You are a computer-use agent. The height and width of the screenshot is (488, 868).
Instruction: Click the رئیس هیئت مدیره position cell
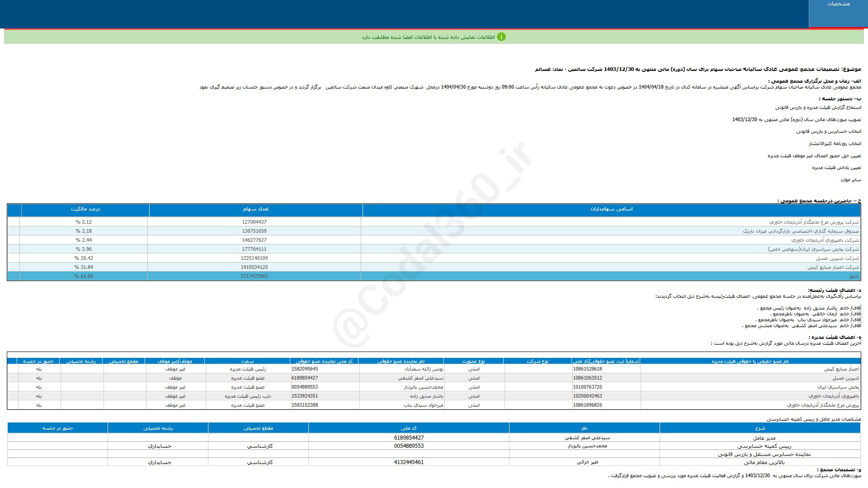(x=248, y=369)
